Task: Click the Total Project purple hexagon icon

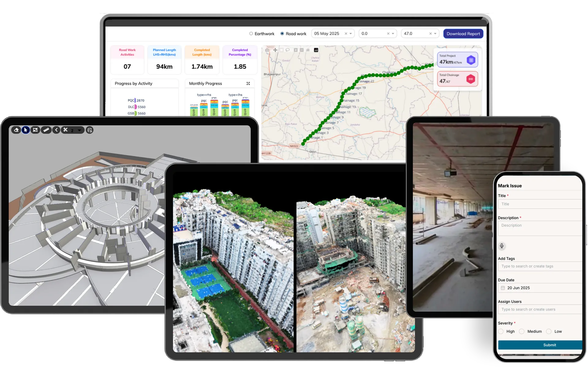Action: pos(471,60)
